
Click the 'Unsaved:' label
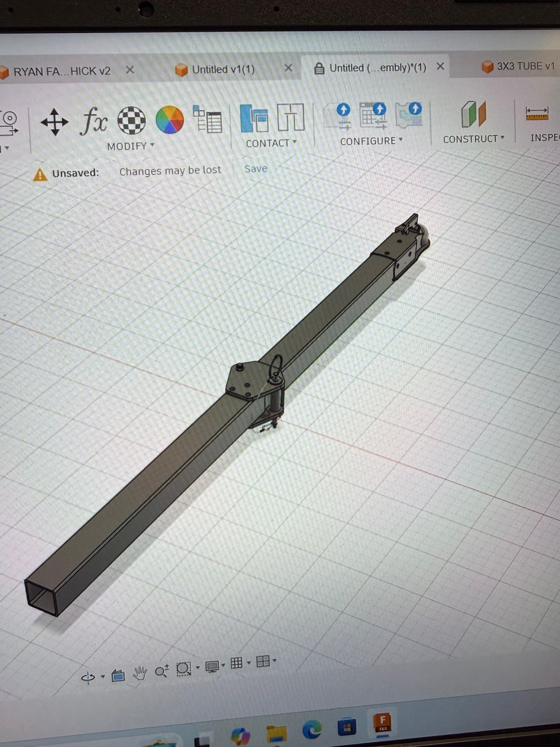76,173
